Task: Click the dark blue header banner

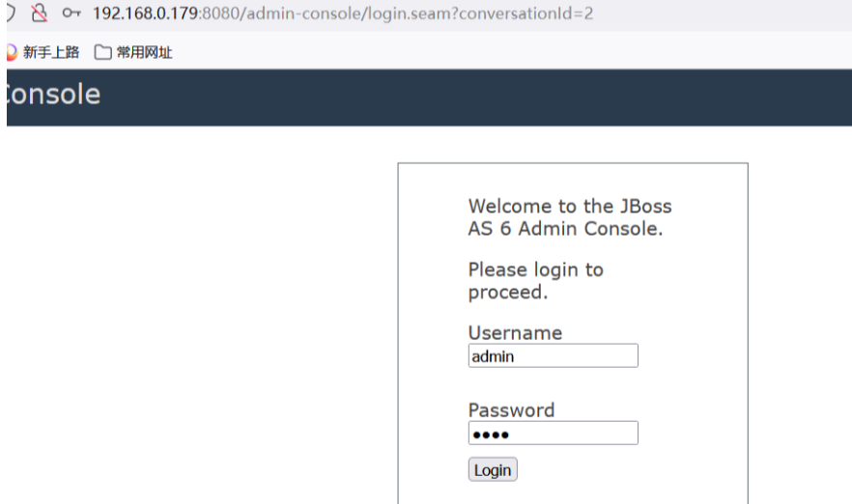Action: [x=483, y=97]
